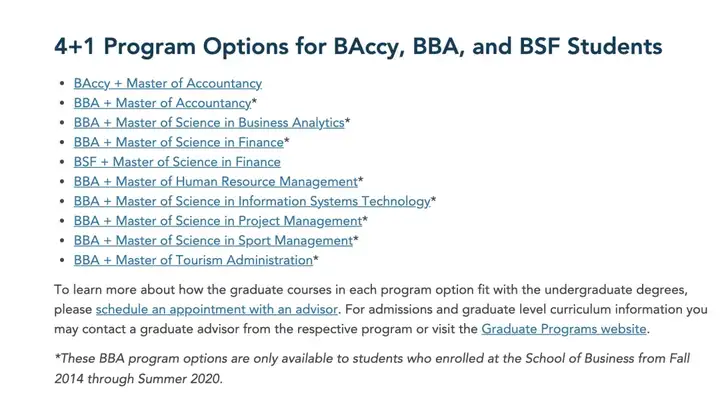The image size is (720, 393).
Task: Open BAccy + Master of Accountancy link
Action: coord(168,84)
